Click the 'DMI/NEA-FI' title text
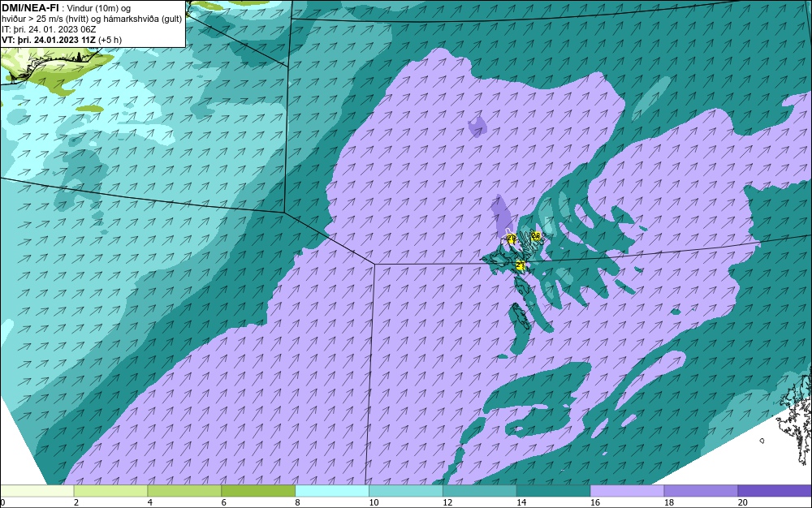 click(29, 7)
